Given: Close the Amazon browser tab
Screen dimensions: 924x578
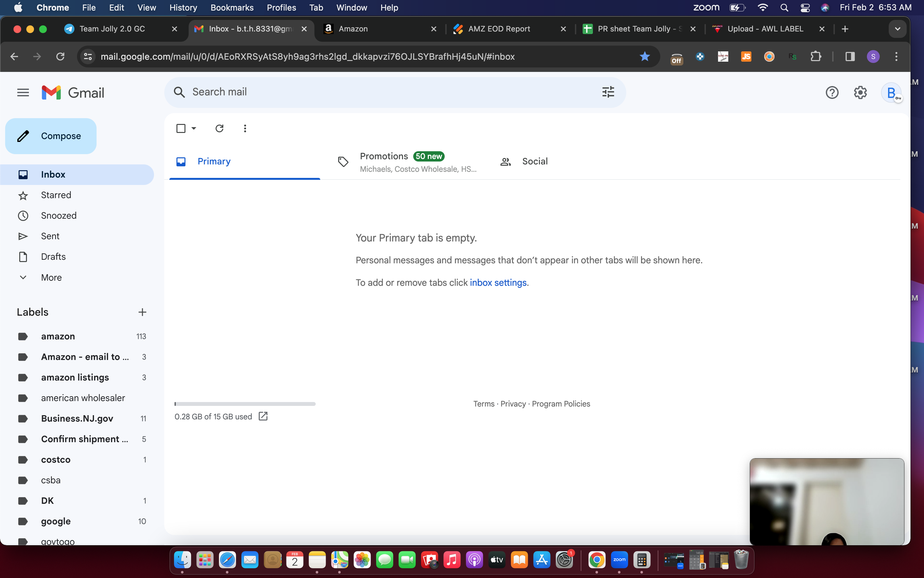Looking at the screenshot, I should pyautogui.click(x=434, y=29).
